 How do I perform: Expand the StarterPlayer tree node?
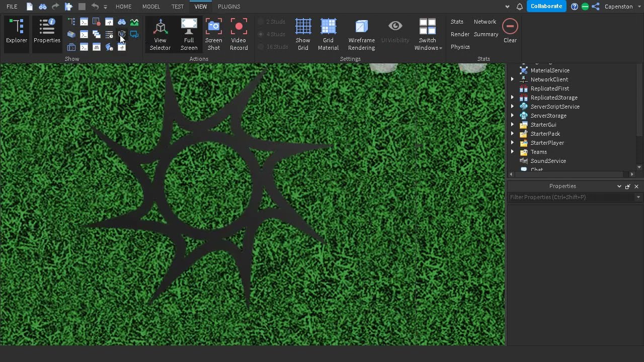tap(512, 143)
